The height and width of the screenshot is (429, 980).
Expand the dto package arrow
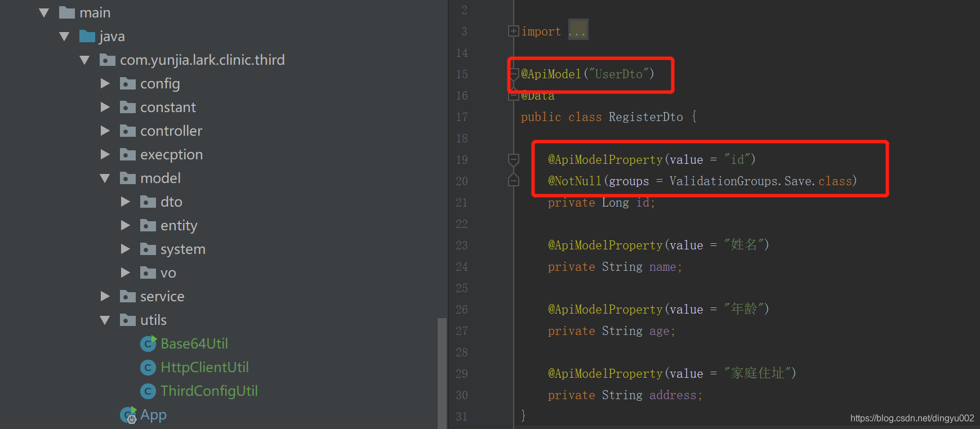pos(125,202)
